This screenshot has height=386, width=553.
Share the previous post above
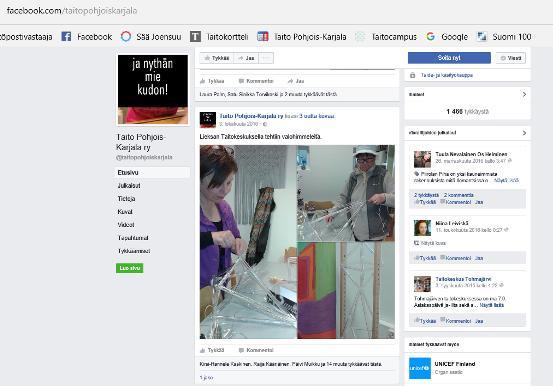[296, 81]
